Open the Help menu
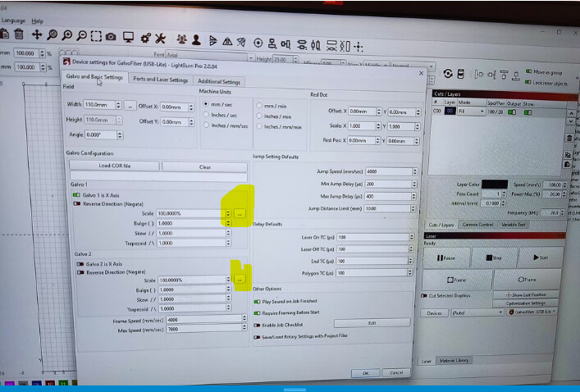Image resolution: width=580 pixels, height=392 pixels. pos(37,21)
